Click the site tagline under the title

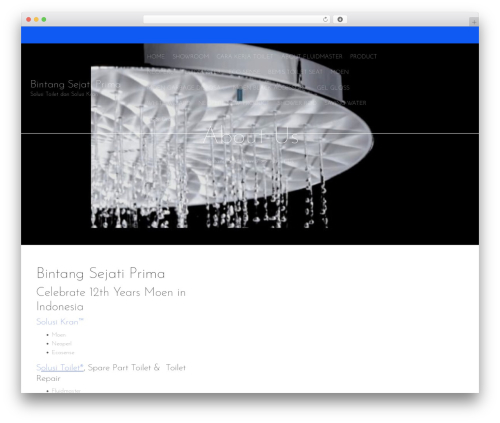63,94
